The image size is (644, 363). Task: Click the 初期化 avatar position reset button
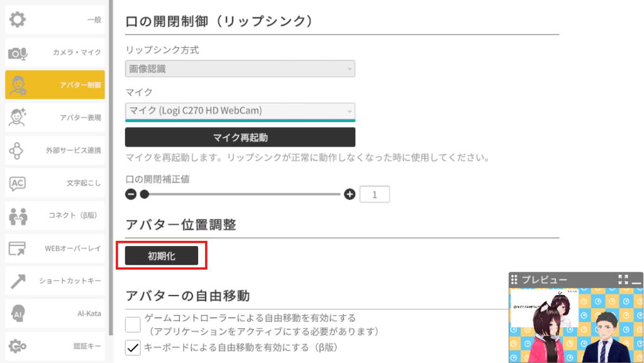tap(162, 255)
